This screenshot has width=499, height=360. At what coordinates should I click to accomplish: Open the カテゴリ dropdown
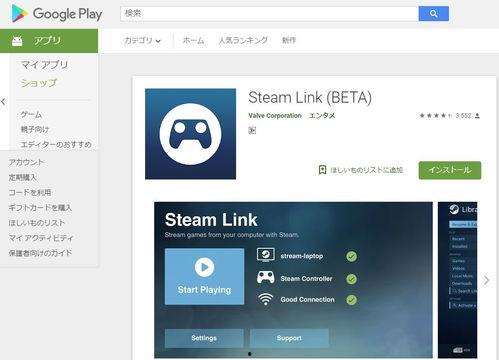142,41
